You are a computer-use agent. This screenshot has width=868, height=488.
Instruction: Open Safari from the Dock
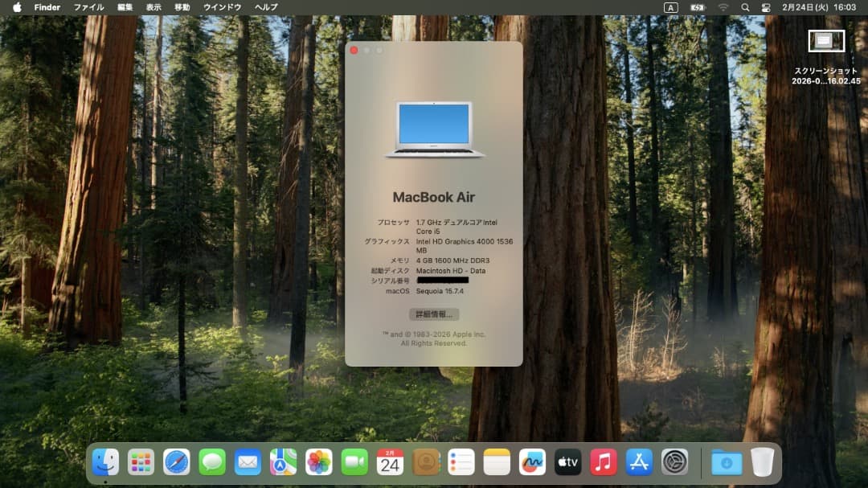177,462
